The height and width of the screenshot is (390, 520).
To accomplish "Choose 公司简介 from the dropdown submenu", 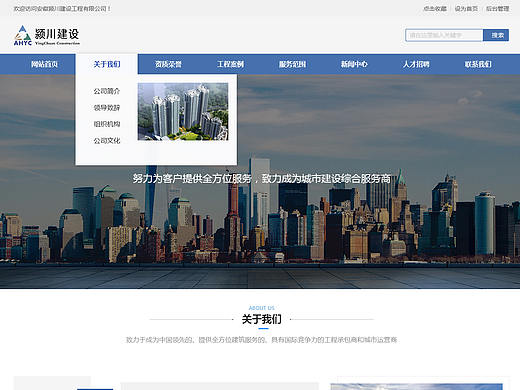I will 107,91.
